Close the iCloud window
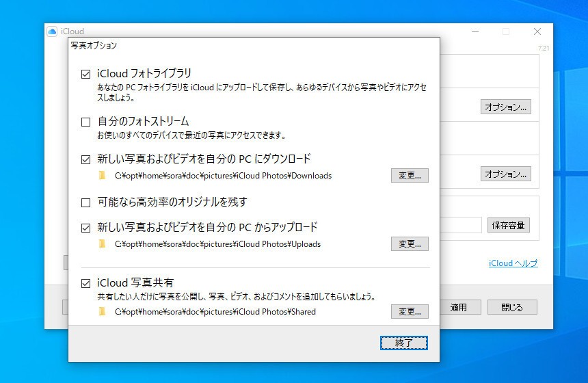Image resolution: width=588 pixels, height=383 pixels. pos(537,31)
